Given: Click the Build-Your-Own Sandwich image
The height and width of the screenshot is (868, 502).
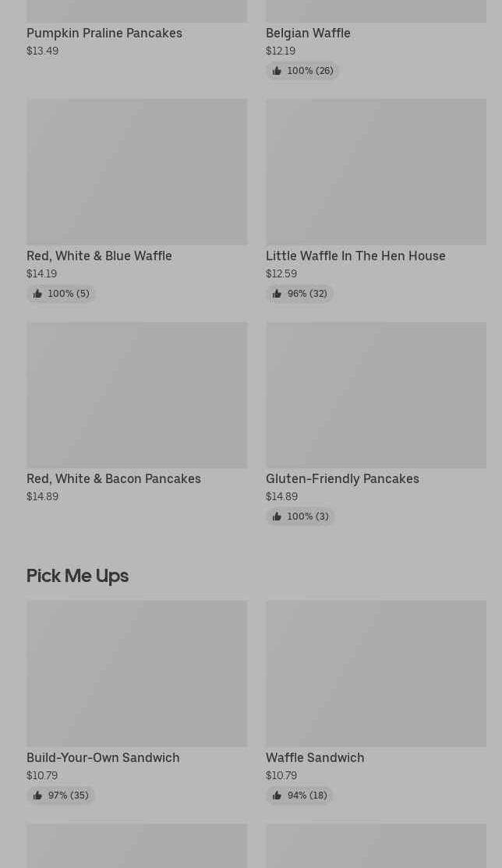Looking at the screenshot, I should [136, 673].
